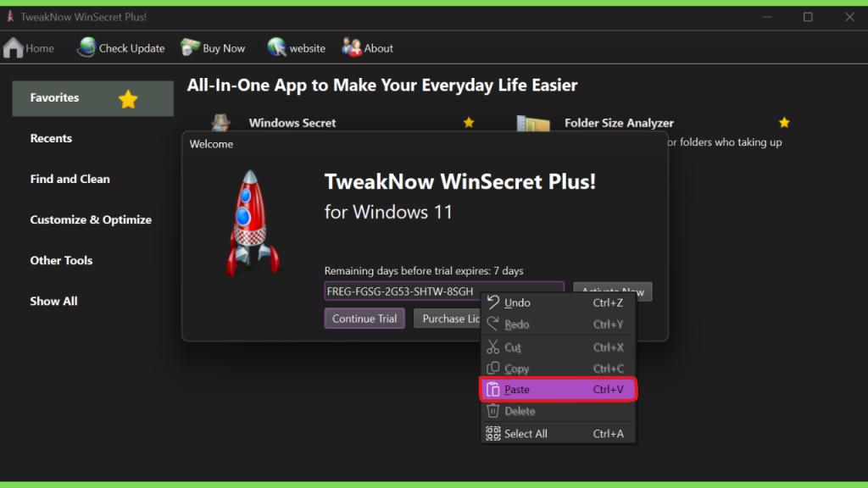
Task: Click the About people icon
Action: point(352,47)
